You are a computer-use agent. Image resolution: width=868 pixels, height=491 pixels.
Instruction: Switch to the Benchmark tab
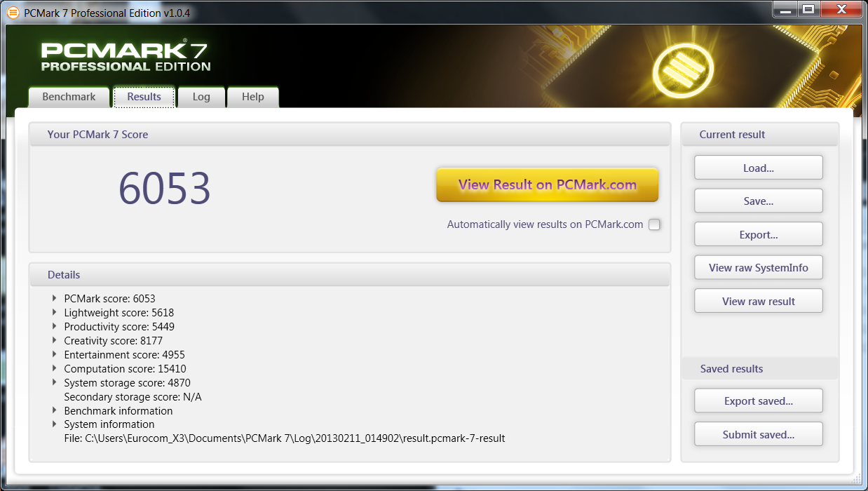69,97
